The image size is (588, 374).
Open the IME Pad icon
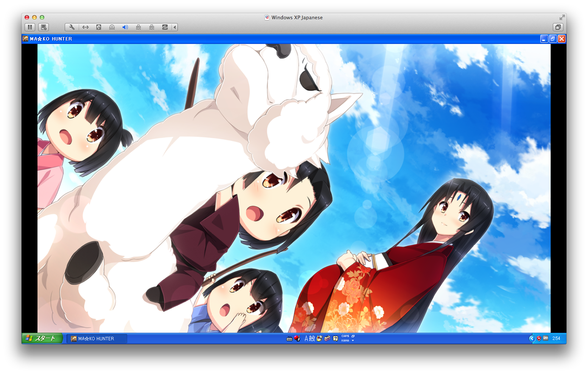click(x=319, y=338)
